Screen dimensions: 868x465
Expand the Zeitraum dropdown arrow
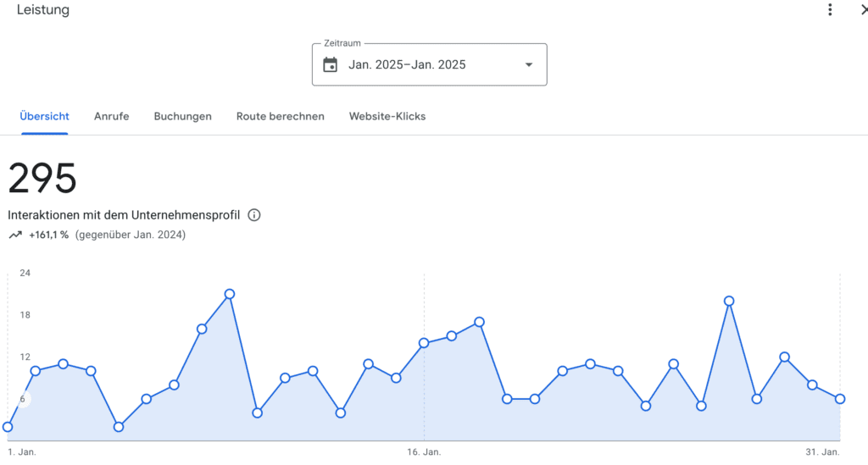click(529, 64)
